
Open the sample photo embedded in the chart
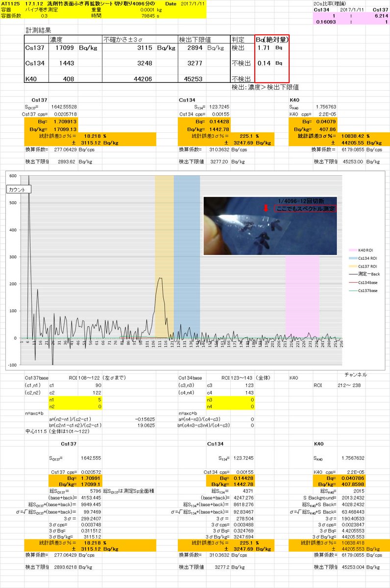(x=270, y=225)
